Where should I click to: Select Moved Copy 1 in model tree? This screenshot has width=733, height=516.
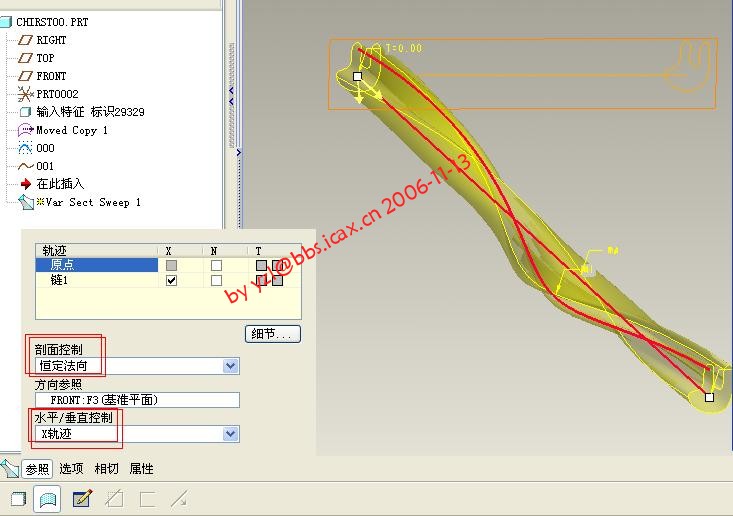[x=72, y=130]
